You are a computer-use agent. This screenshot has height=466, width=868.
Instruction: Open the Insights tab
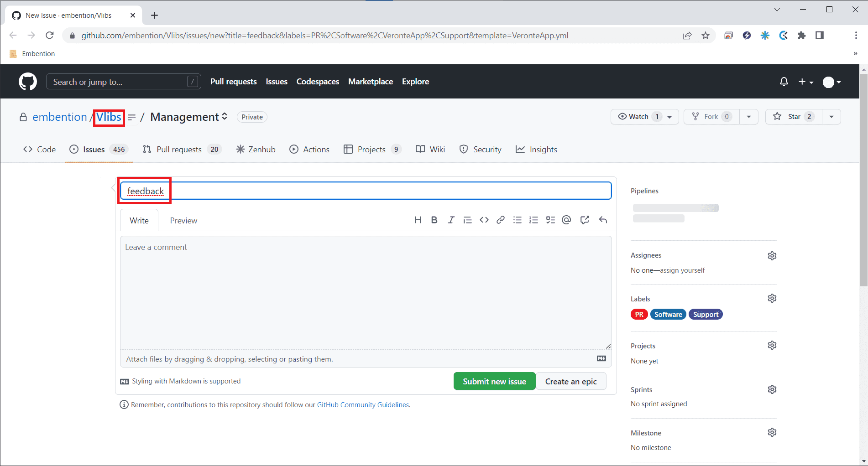pyautogui.click(x=536, y=150)
